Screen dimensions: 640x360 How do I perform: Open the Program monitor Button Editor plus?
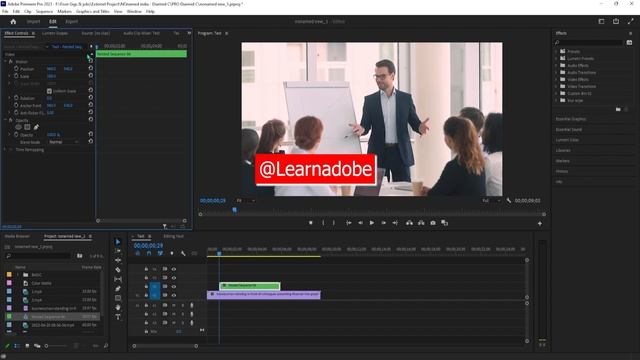[540, 223]
